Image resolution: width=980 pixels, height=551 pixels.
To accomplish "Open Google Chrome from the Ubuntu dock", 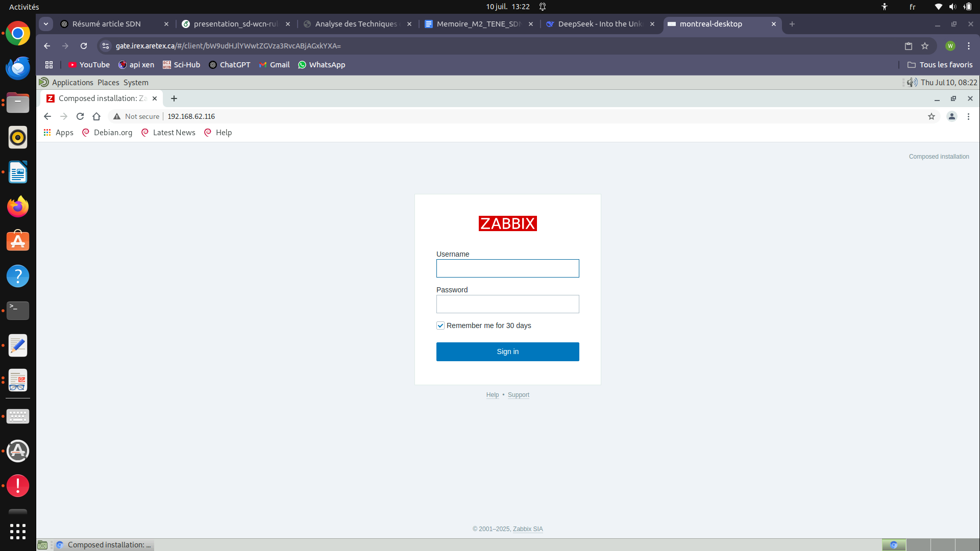I will [x=18, y=34].
